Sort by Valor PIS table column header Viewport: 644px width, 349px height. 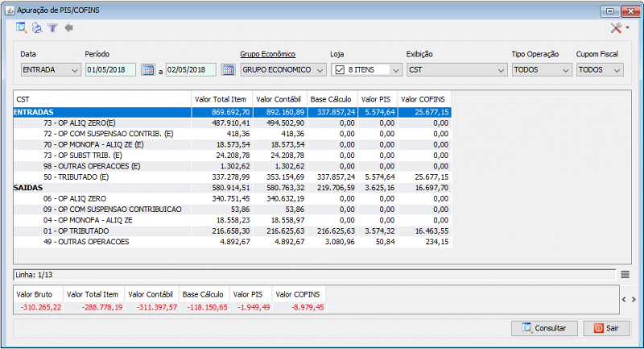(378, 99)
